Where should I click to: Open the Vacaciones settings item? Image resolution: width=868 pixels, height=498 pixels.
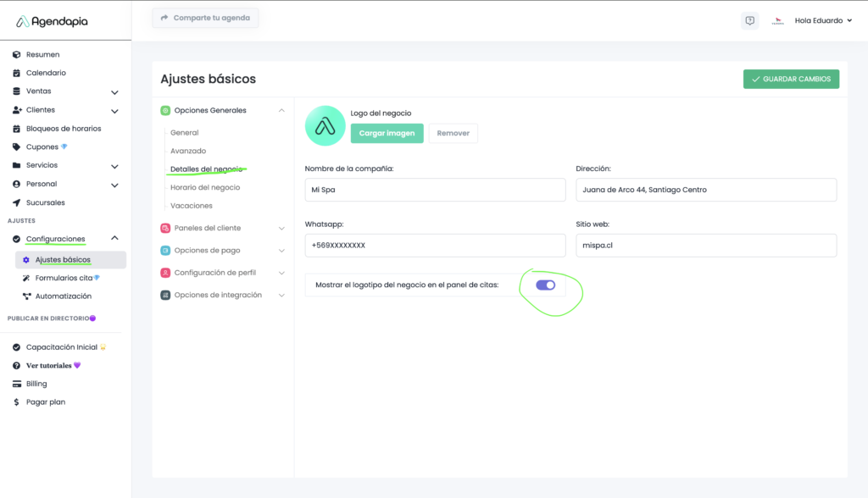coord(191,206)
